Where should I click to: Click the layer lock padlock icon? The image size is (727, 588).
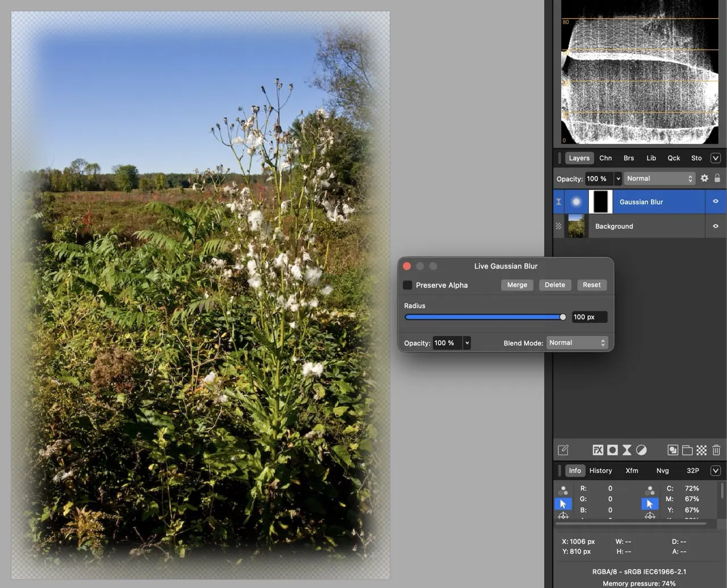point(717,178)
